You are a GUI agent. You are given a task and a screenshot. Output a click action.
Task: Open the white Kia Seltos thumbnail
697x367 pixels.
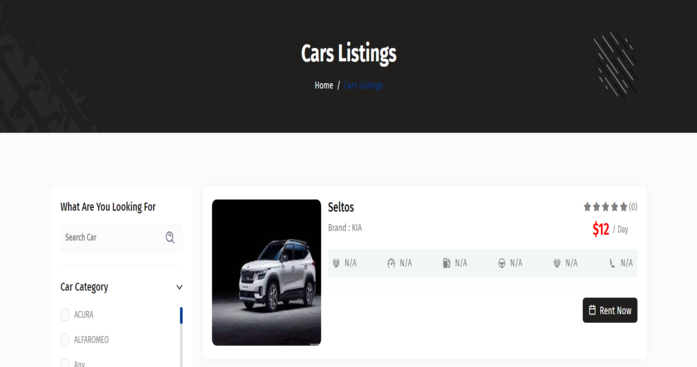pos(266,272)
